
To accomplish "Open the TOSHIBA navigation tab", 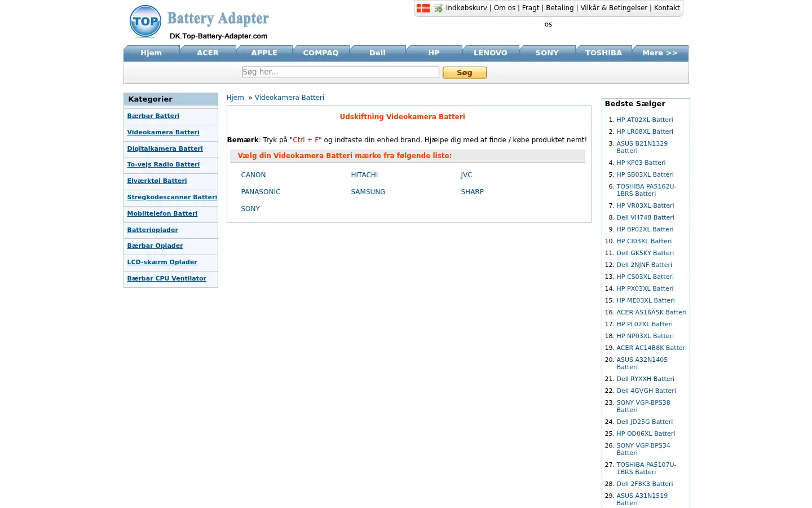I will point(604,53).
